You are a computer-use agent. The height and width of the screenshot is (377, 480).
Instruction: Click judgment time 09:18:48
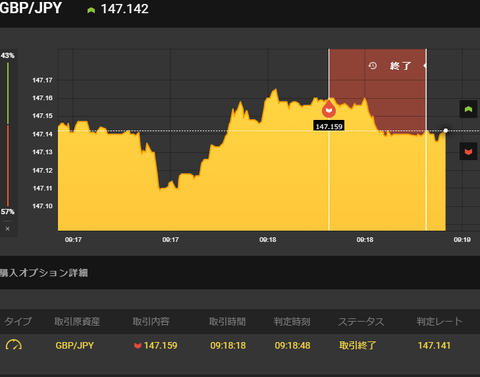coord(292,345)
